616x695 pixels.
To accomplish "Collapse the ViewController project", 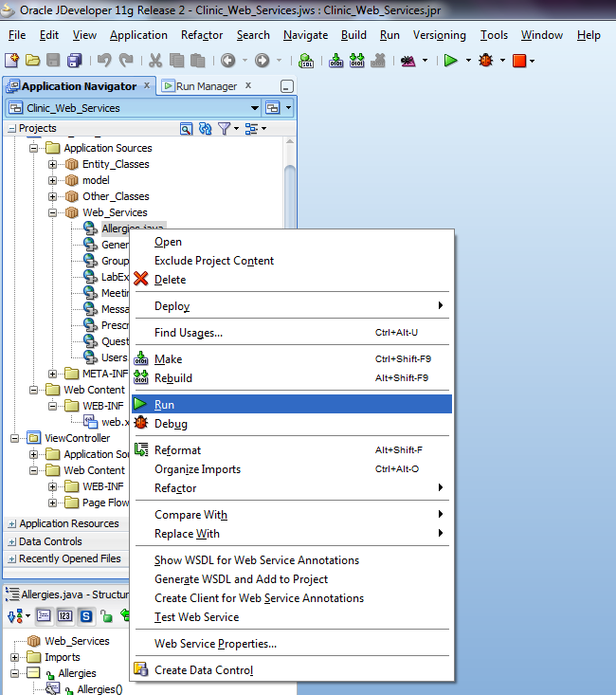I will (14, 438).
